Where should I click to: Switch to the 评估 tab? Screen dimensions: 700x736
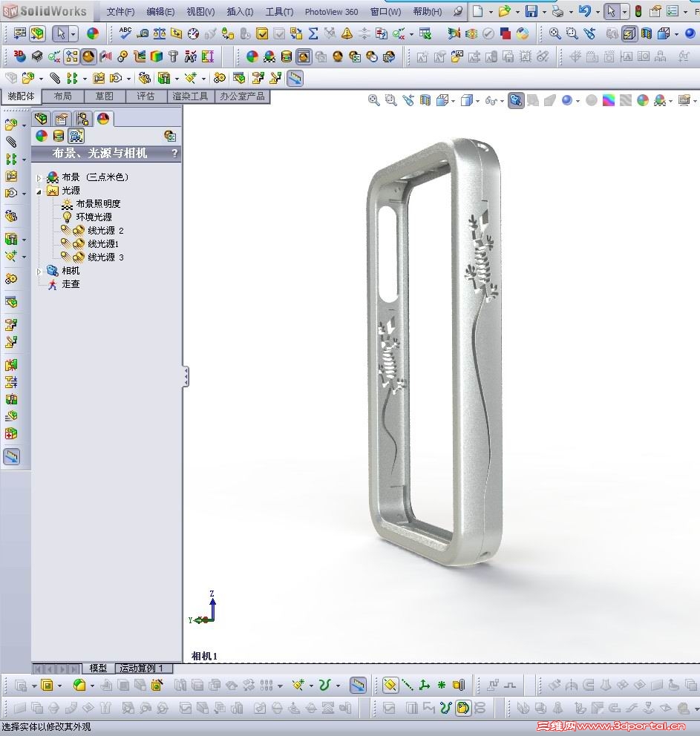click(x=145, y=96)
